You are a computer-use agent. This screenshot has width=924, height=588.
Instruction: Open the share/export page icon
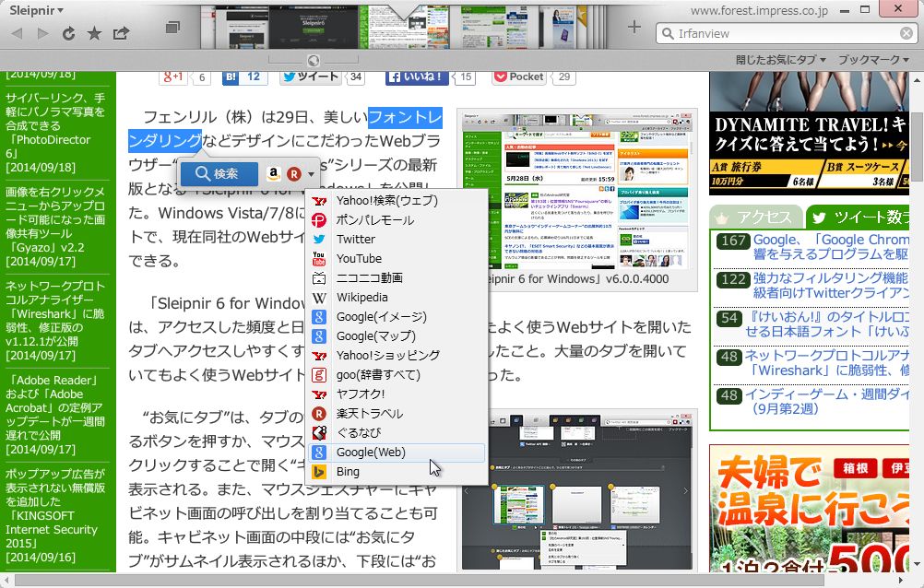[121, 31]
